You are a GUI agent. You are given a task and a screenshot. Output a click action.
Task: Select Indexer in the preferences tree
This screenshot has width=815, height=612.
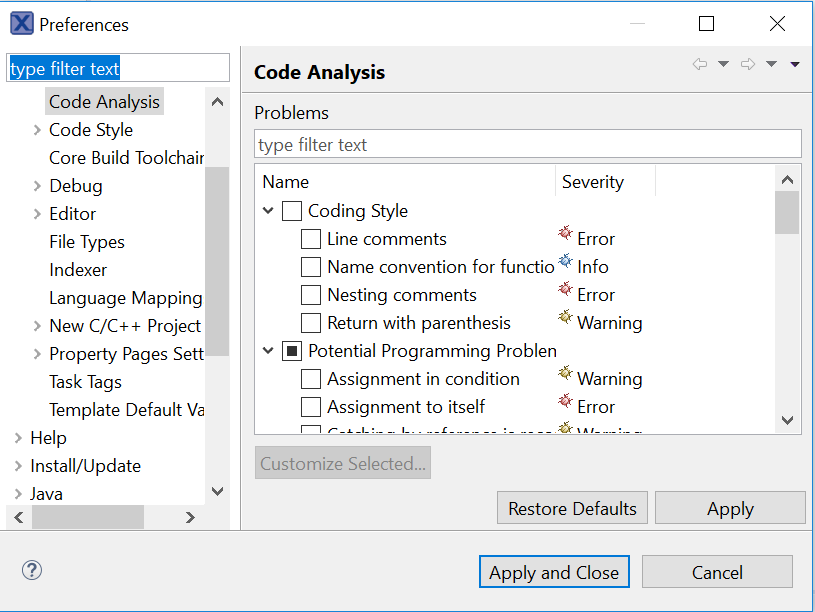(x=78, y=270)
